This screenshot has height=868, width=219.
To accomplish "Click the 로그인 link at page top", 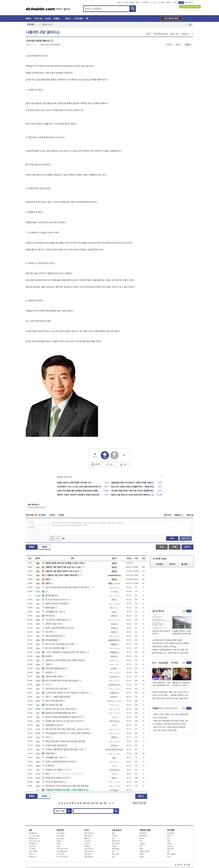I will pyautogui.click(x=181, y=2).
